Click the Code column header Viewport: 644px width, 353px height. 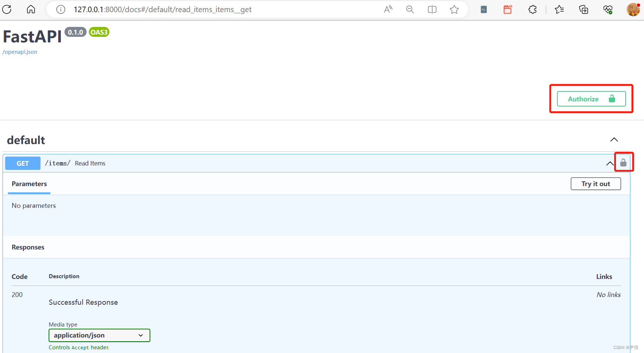20,277
